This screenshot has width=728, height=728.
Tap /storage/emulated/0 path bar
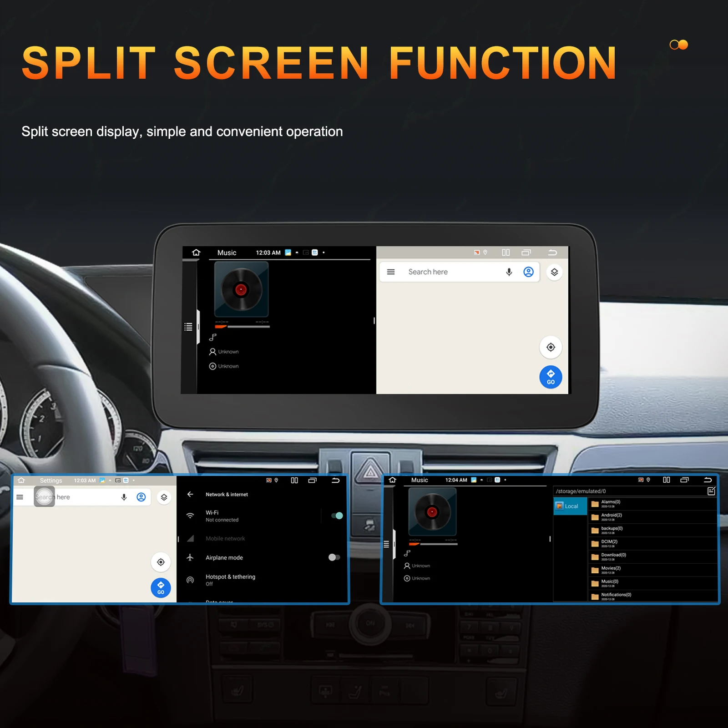628,491
